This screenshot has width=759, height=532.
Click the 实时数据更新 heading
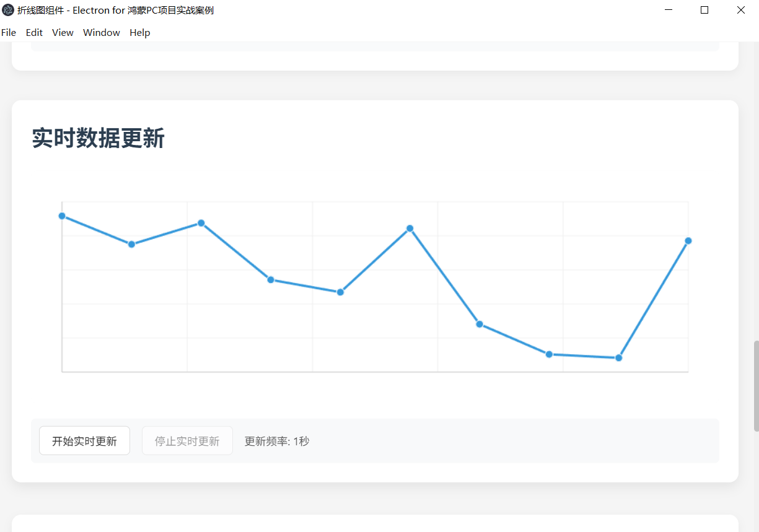coord(98,138)
